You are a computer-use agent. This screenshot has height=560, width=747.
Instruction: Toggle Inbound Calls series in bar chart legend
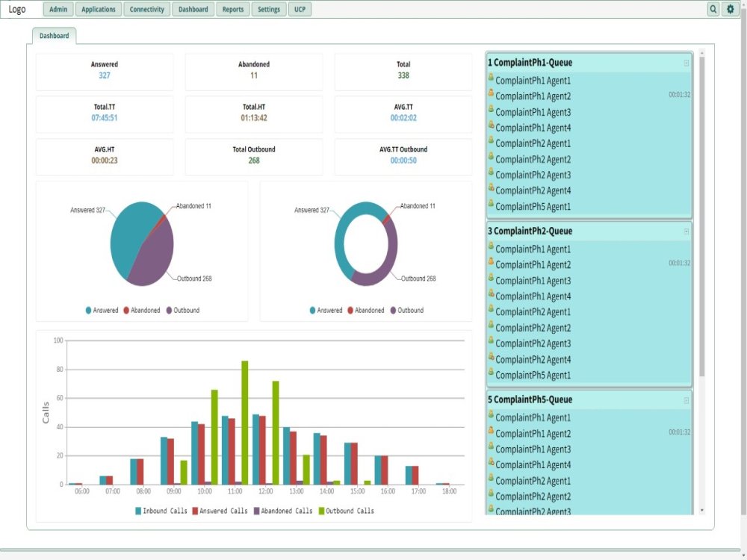pyautogui.click(x=161, y=511)
